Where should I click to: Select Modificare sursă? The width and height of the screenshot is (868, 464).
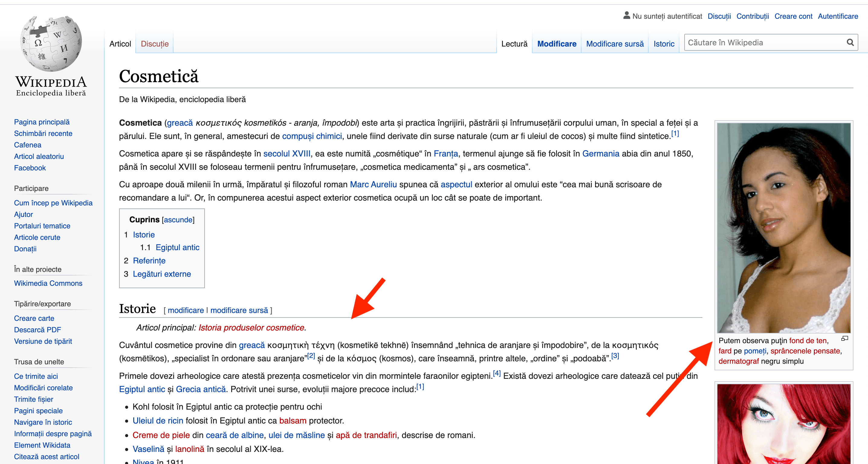tap(615, 43)
